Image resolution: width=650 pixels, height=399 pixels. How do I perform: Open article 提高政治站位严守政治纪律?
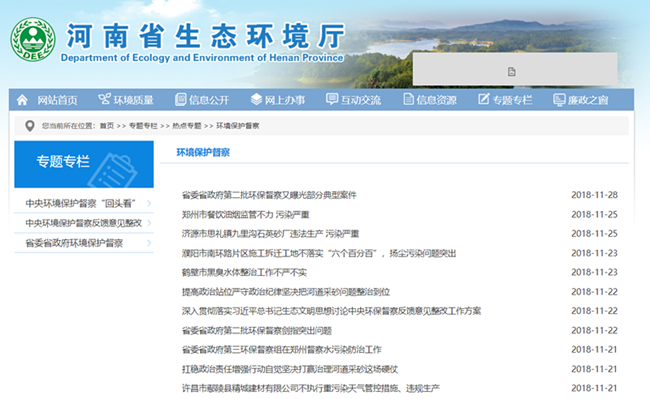(286, 292)
